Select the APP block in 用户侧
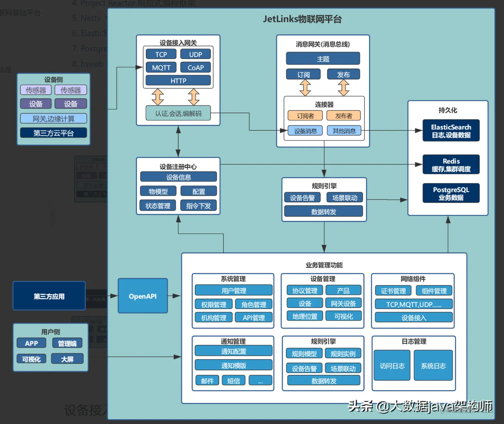This screenshot has width=504, height=424. 31,343
